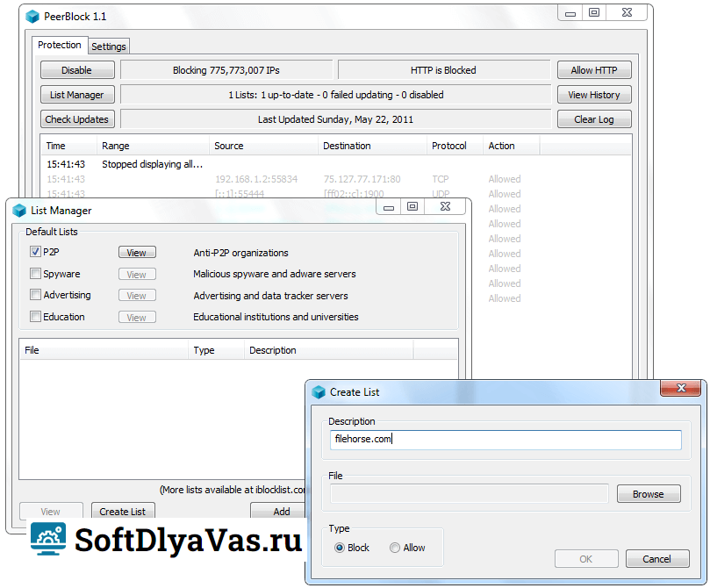Open View History
The width and height of the screenshot is (710, 588).
point(594,95)
